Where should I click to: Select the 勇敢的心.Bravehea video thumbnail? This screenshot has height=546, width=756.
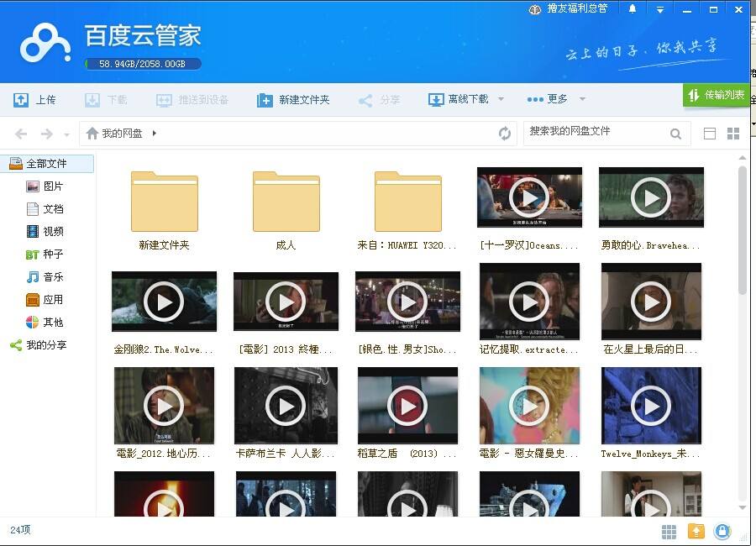[x=651, y=197]
